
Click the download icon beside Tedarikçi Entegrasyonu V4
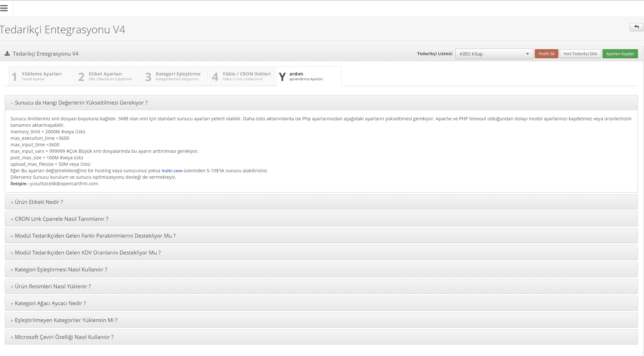7,53
